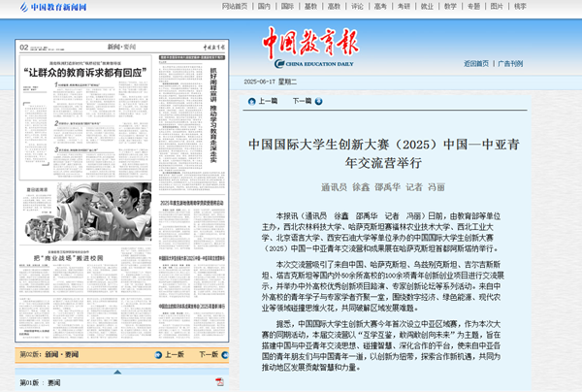582x392 pixels.
Task: Open 考研 in the top navigation
Action: click(x=404, y=7)
